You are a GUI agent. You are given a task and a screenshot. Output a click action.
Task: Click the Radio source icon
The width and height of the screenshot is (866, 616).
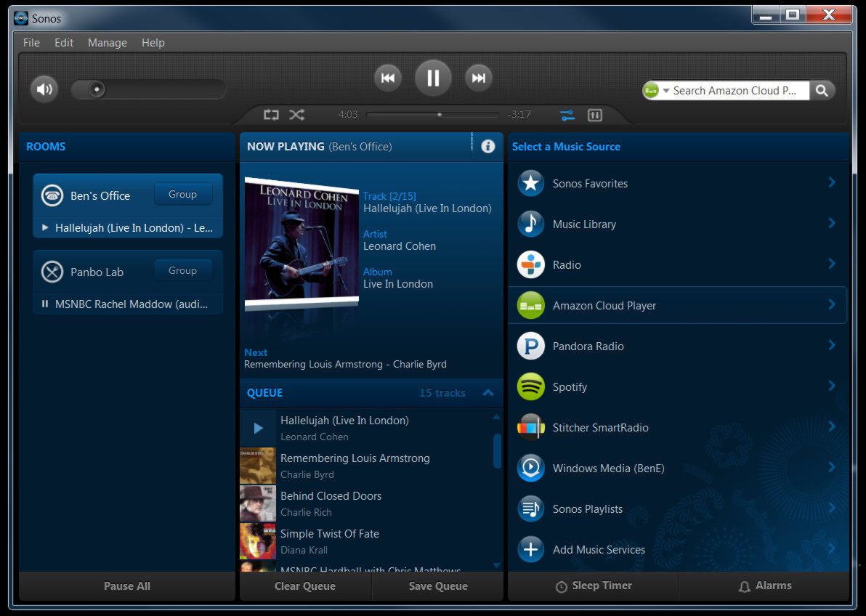[x=531, y=264]
